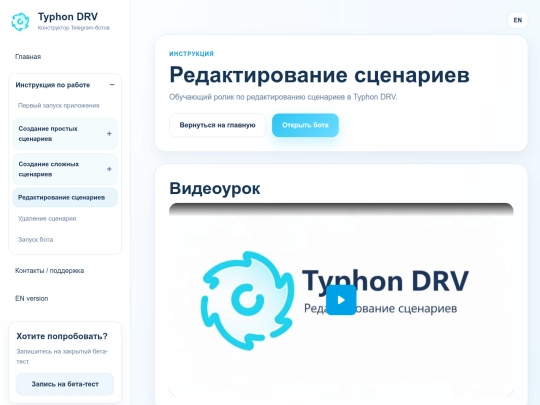Open Запуск бота page

coord(35,239)
